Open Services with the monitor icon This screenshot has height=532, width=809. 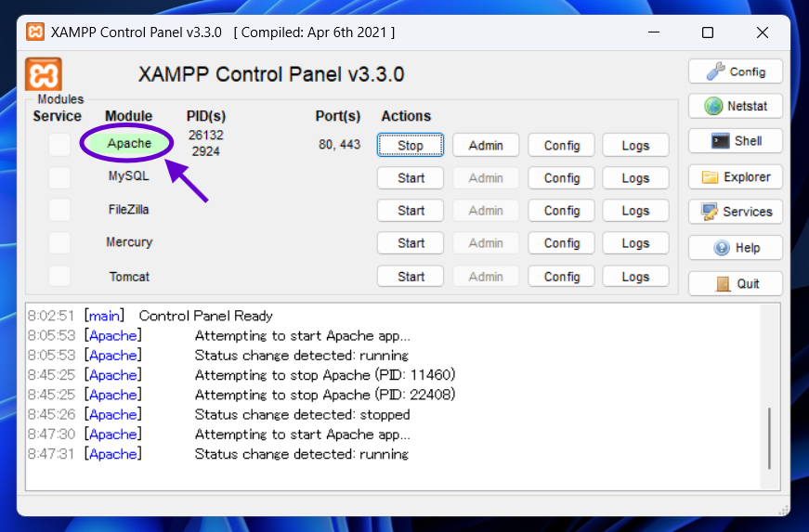pos(735,212)
